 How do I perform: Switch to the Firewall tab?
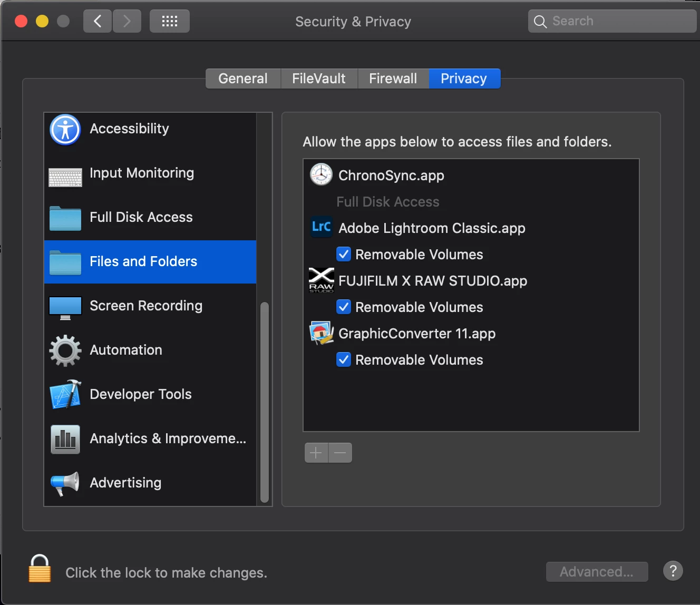393,79
